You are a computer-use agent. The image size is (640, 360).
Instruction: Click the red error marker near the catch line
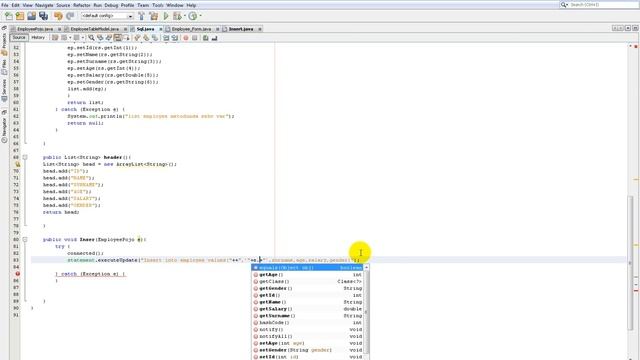click(x=17, y=274)
